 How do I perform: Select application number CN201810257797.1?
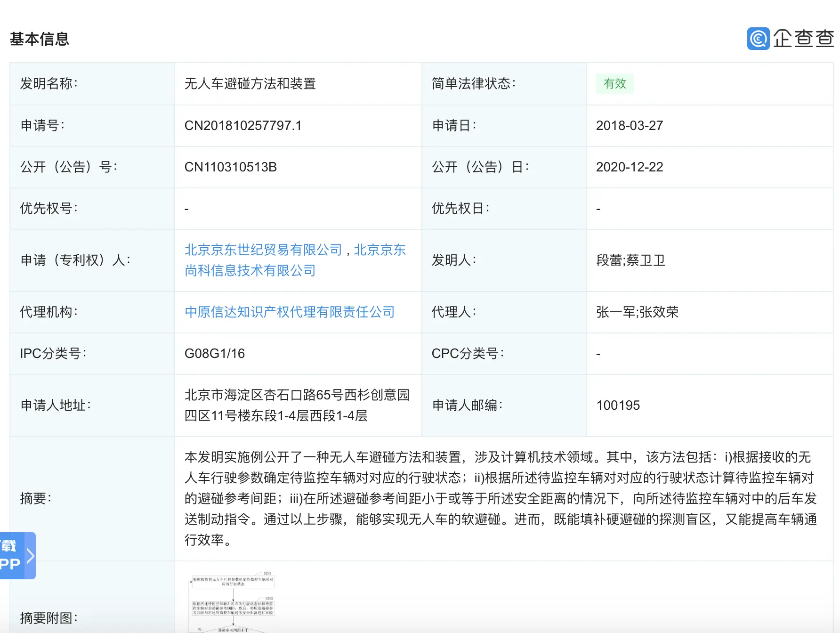[x=243, y=126]
